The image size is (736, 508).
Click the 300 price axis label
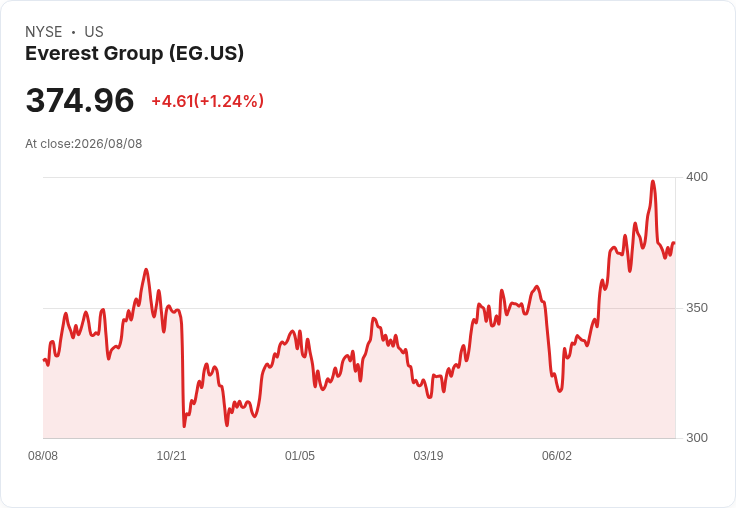pos(697,438)
